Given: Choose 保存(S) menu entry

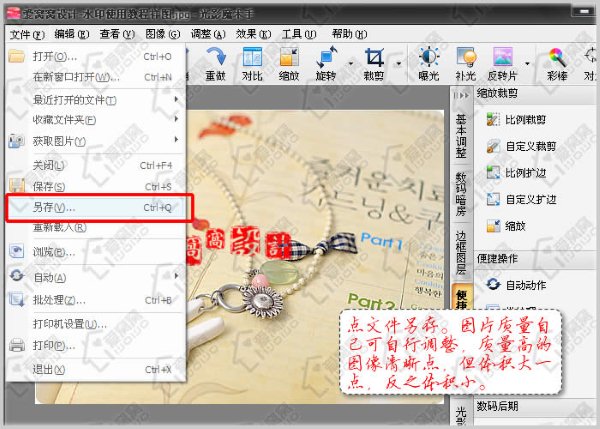Looking at the screenshot, I should [x=96, y=186].
